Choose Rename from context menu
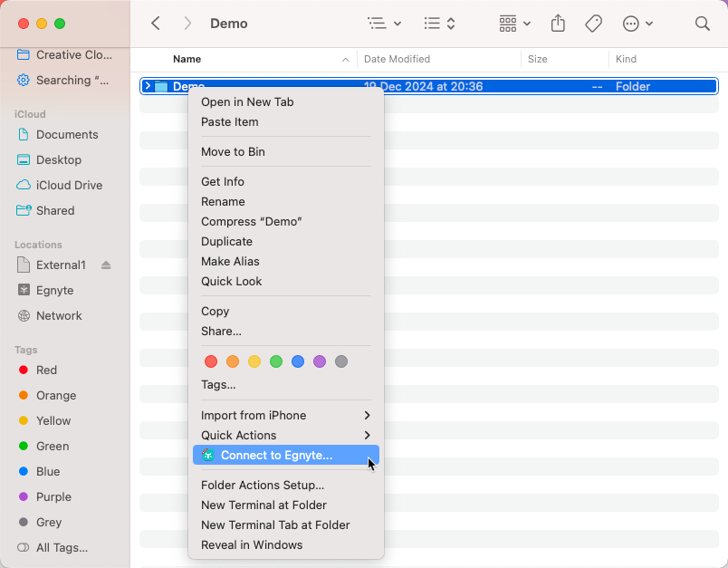Screen dimensions: 728x568 [x=286, y=201]
